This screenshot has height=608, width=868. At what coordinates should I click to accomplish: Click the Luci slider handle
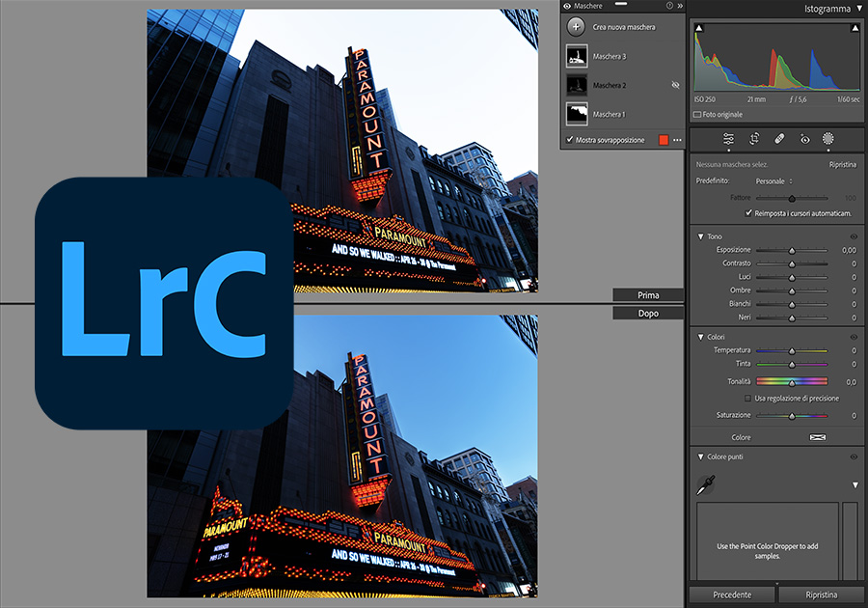(792, 277)
